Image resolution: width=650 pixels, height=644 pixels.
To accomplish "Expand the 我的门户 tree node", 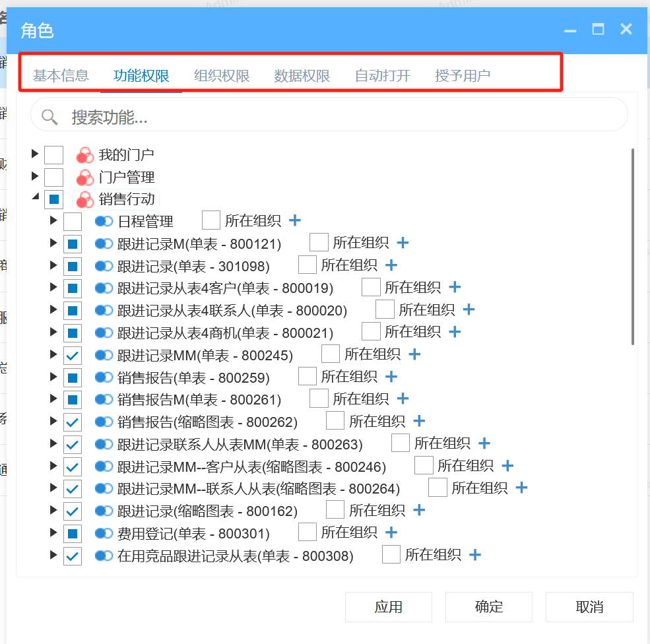I will pyautogui.click(x=35, y=154).
